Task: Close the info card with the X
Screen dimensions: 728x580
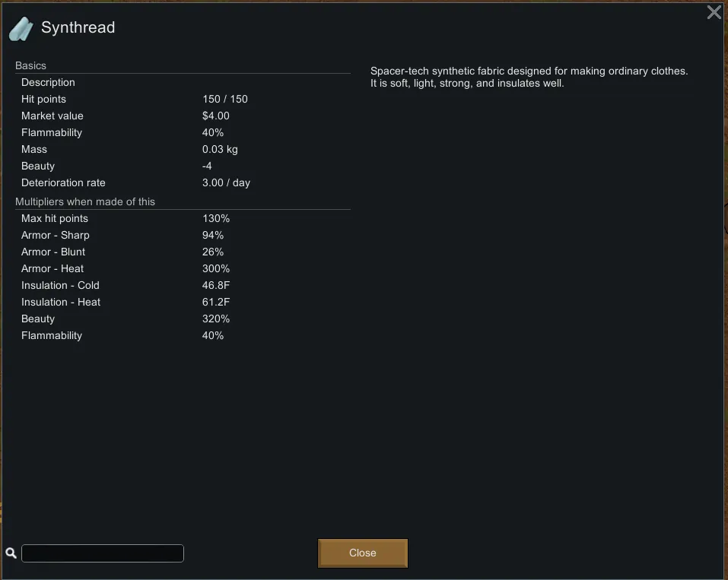Action: tap(714, 12)
